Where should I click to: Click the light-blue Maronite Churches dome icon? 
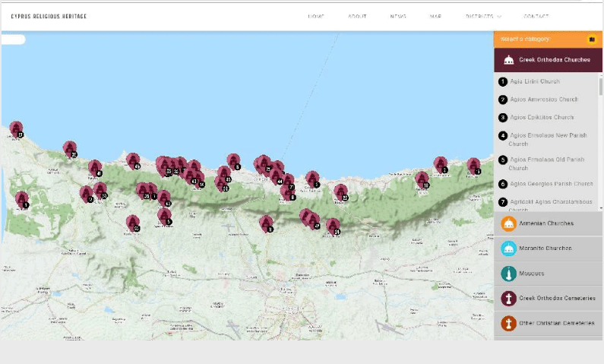(x=508, y=248)
